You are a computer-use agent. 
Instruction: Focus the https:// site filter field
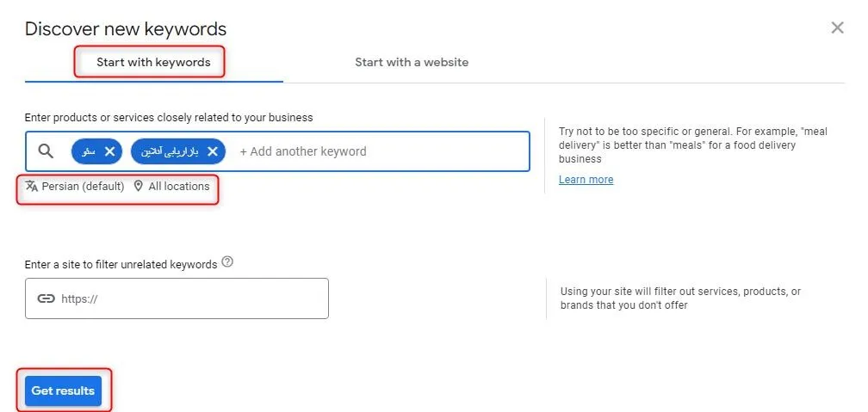tap(177, 298)
